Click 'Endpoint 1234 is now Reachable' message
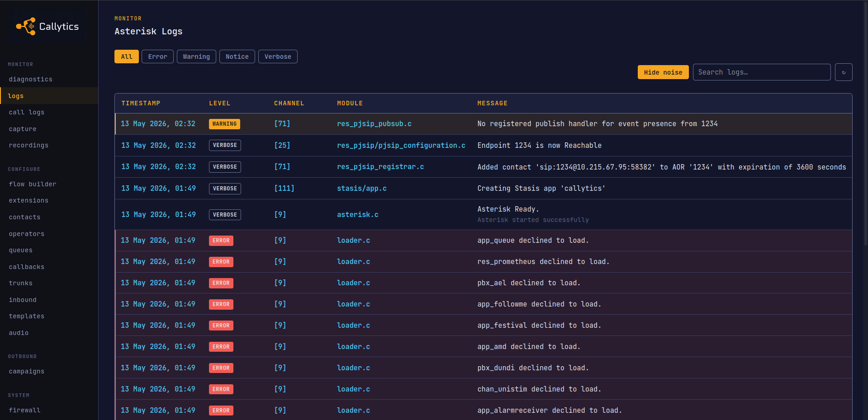The image size is (868, 420). coord(539,145)
